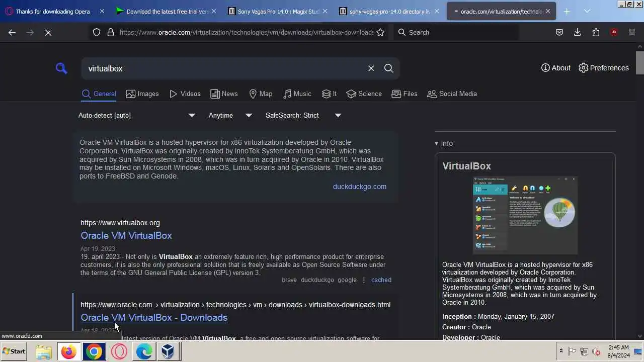
Task: Open duckduckgo.com answer source link
Action: tap(359, 187)
